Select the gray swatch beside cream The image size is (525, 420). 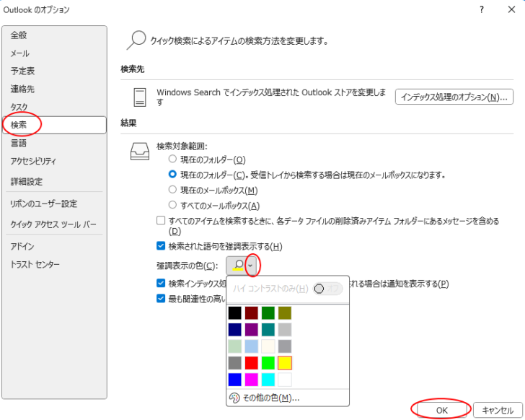pyautogui.click(x=285, y=346)
